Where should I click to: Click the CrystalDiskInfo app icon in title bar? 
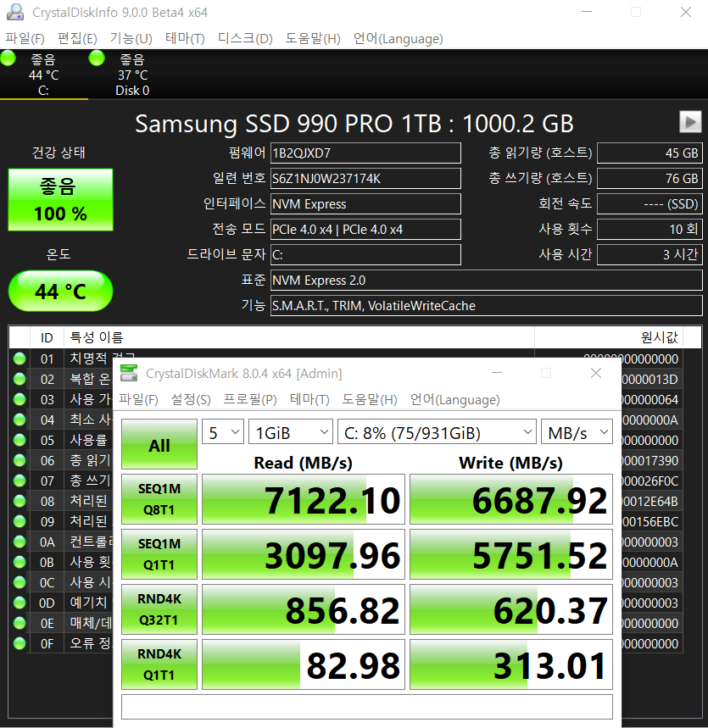(x=15, y=12)
